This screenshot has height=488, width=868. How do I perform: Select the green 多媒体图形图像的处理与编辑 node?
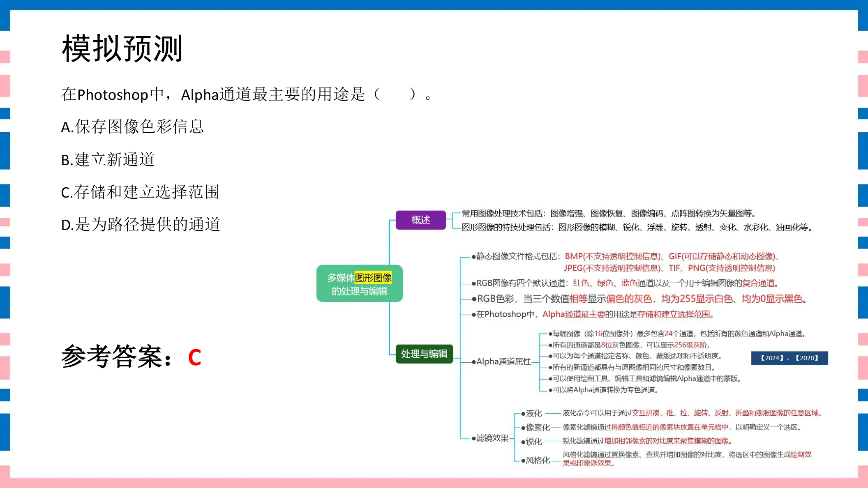coord(360,284)
